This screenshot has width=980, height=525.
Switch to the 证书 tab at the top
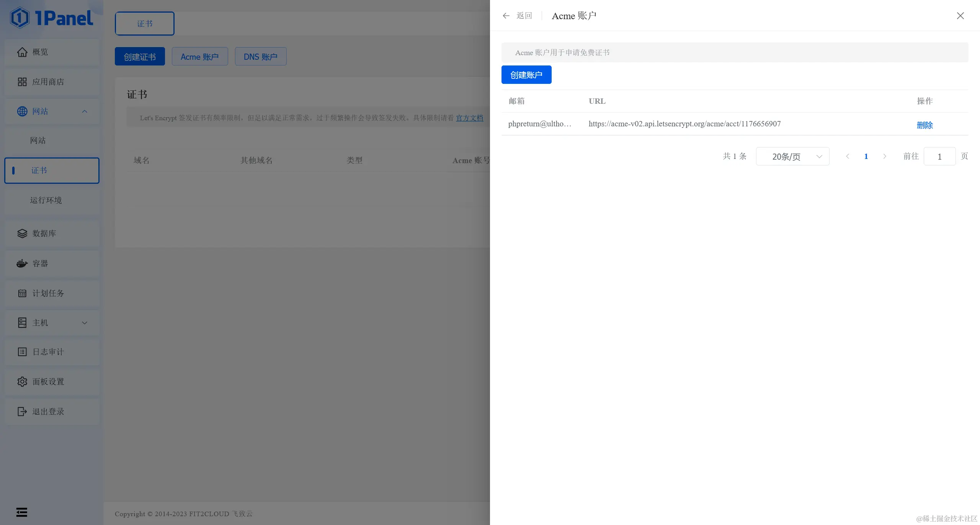point(145,24)
